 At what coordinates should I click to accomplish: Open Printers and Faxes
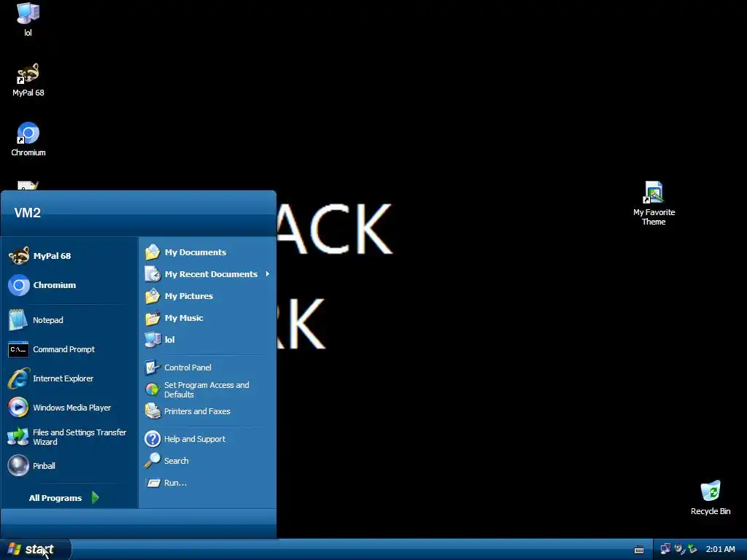[207, 411]
